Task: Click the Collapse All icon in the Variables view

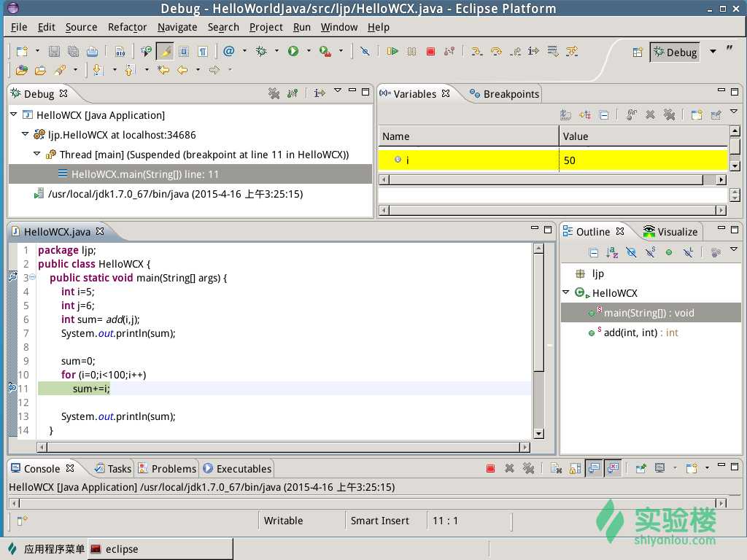Action: pyautogui.click(x=604, y=114)
